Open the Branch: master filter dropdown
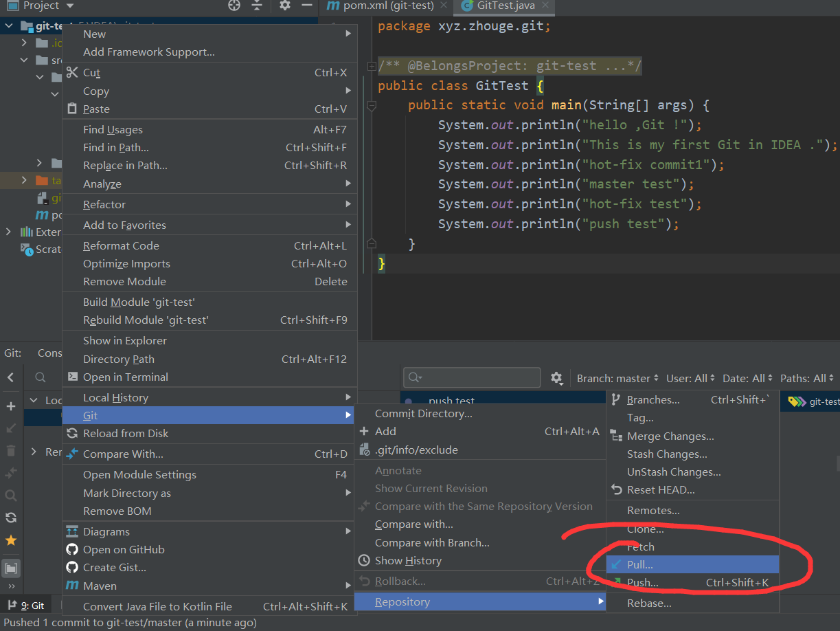Viewport: 840px width, 631px height. 618,378
